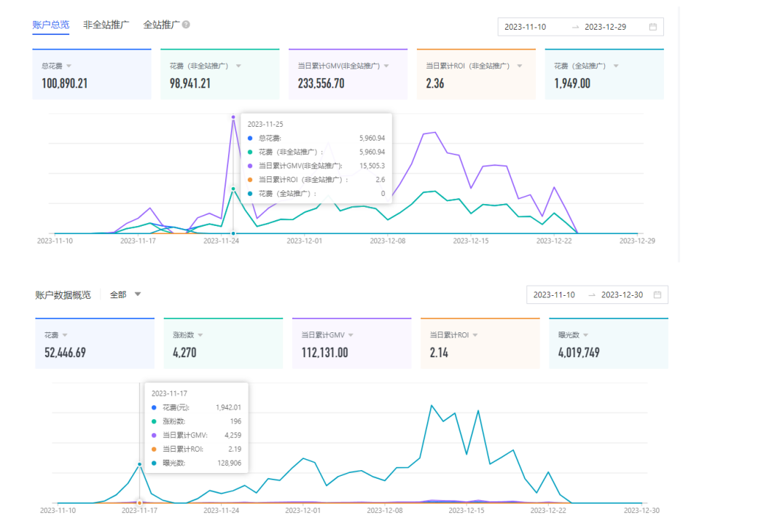Select the value 98,941.21
This screenshot has width=761, height=532.
[190, 84]
